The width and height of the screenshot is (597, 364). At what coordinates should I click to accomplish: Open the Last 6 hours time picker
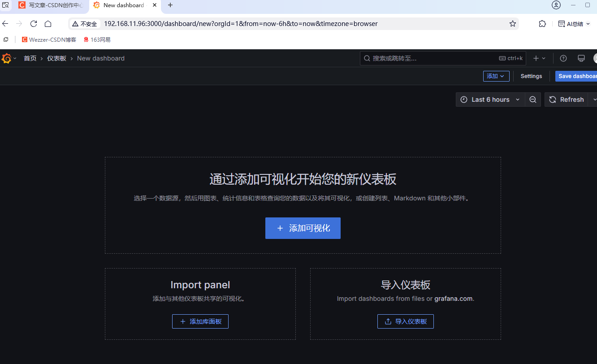[490, 100]
